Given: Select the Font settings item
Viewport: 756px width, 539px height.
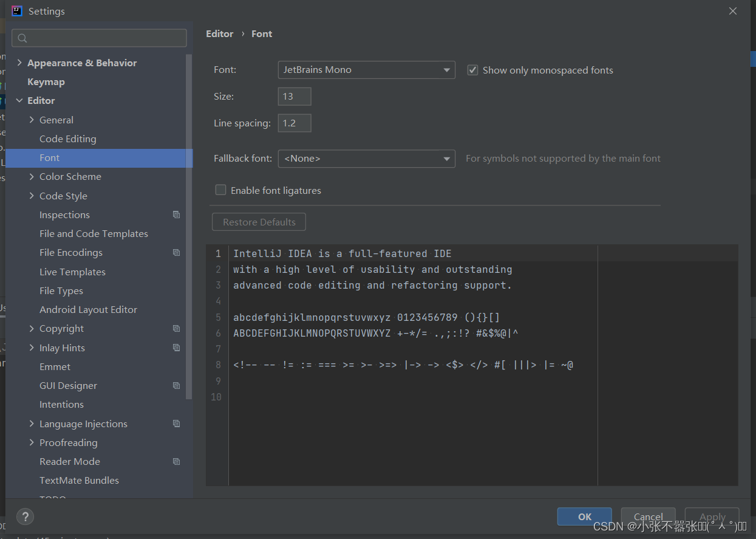Looking at the screenshot, I should 99,158.
